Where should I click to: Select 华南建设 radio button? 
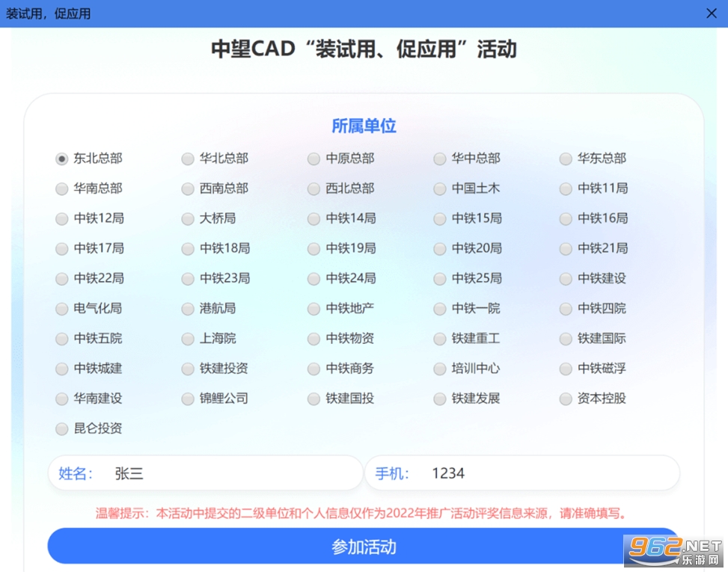coord(62,399)
